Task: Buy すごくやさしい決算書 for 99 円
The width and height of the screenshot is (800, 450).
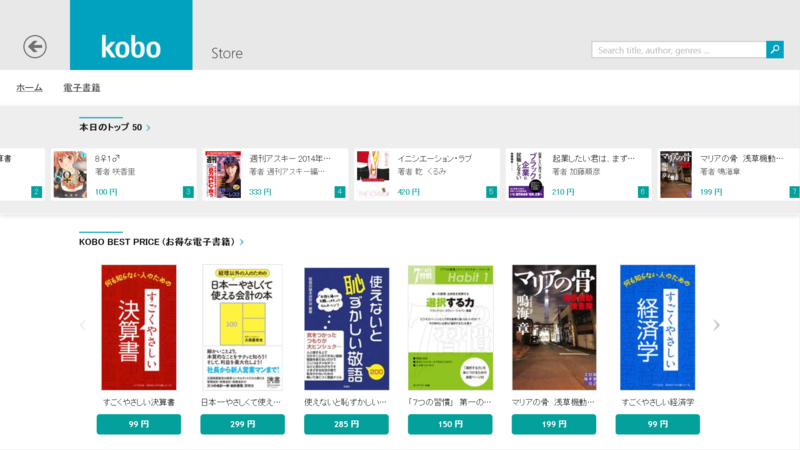Action: click(139, 424)
